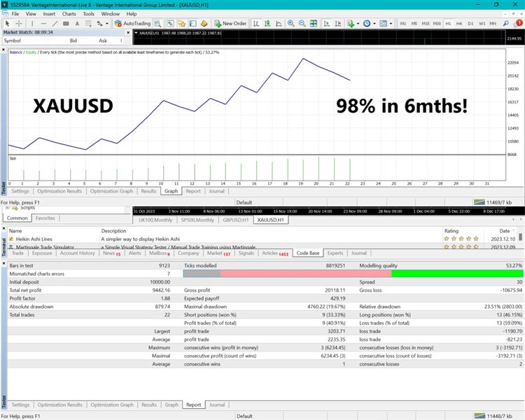Zoom in on the chart
Screen dimensions: 525x420
(x=291, y=23)
